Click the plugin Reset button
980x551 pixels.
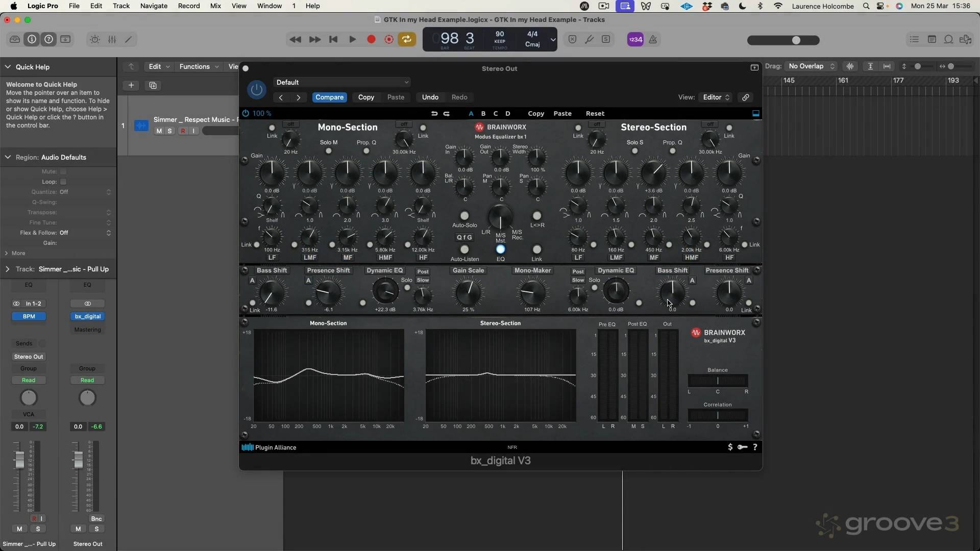595,114
